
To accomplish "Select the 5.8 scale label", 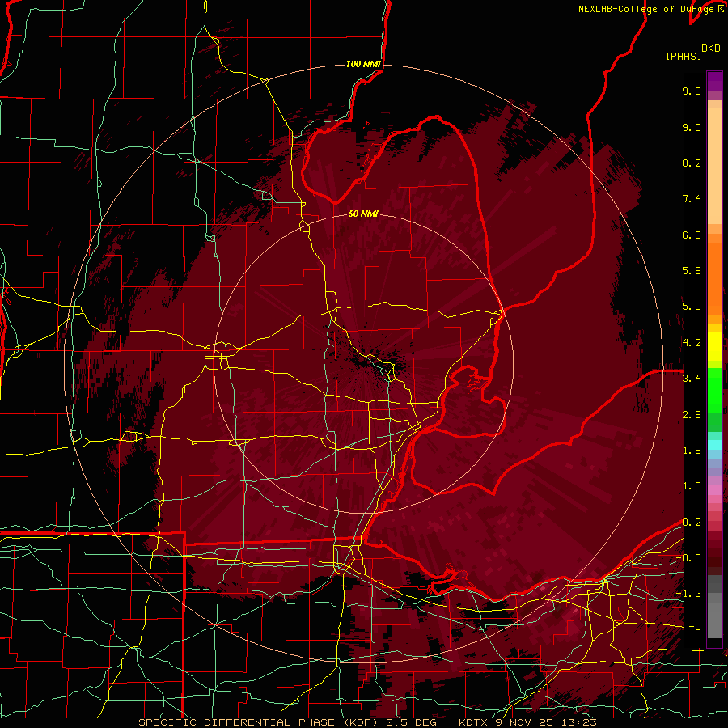I will 692,271.
